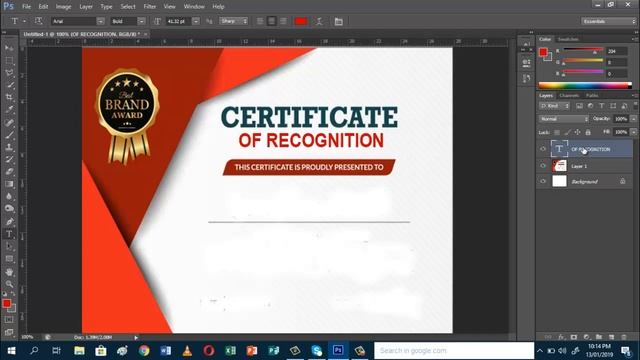Open Windows Start menu
This screenshot has width=640, height=360.
coord(11,351)
